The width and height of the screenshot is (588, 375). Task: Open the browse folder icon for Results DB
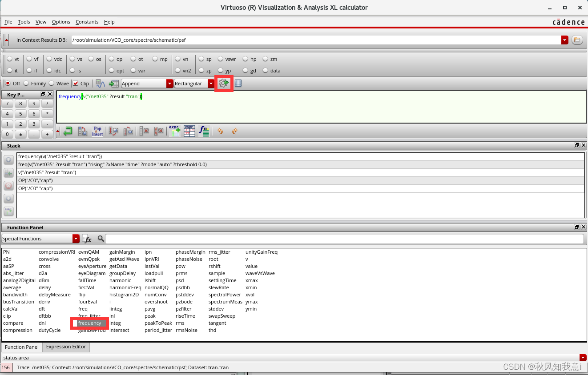coord(577,40)
